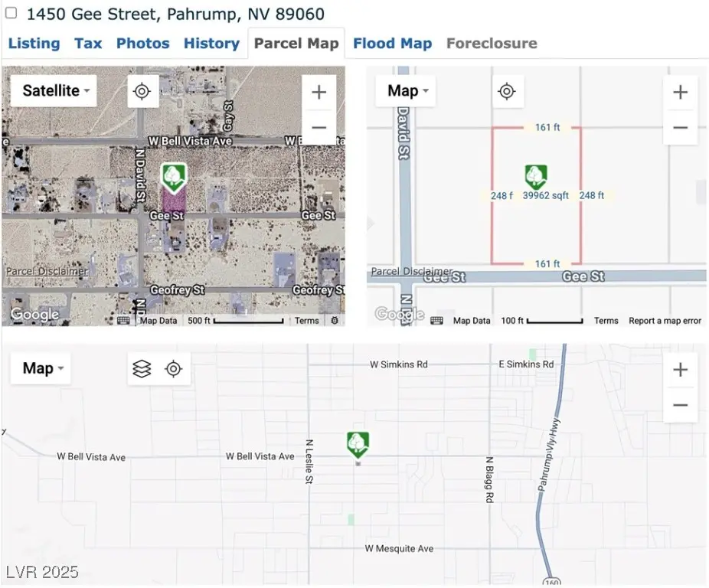
Task: Zoom out on the bottom area map
Action: pos(680,405)
